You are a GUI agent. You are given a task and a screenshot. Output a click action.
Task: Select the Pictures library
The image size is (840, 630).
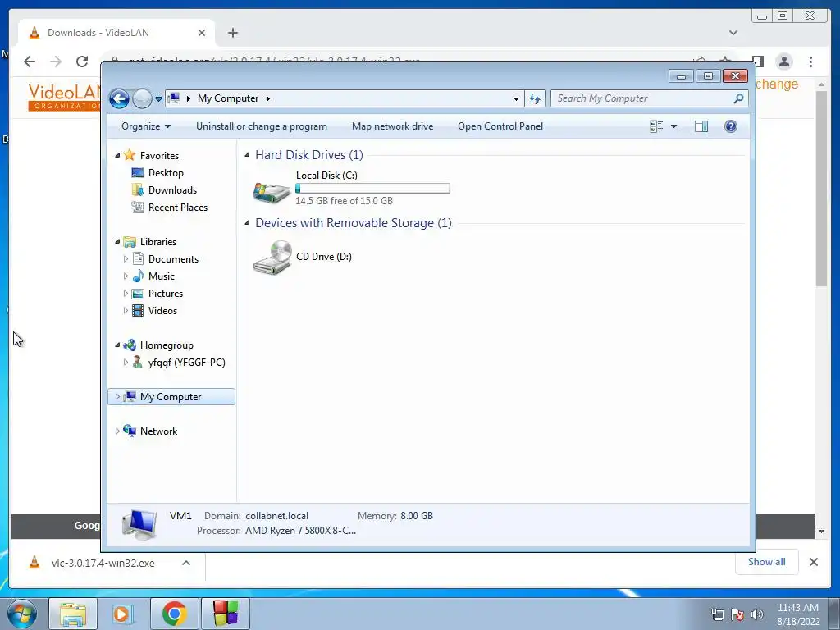point(165,294)
